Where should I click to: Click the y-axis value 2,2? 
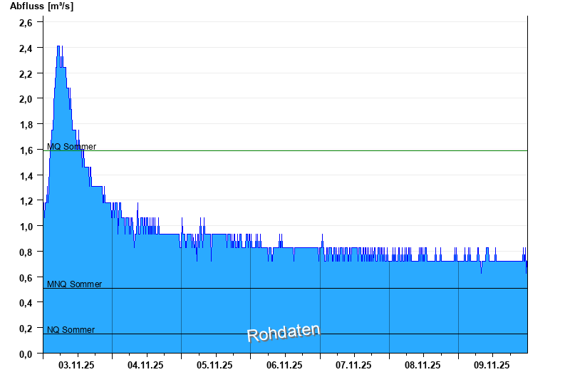click(26, 74)
